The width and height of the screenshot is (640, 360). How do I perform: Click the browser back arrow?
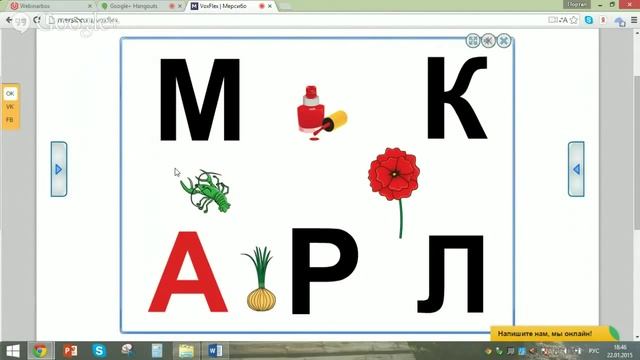click(9, 20)
